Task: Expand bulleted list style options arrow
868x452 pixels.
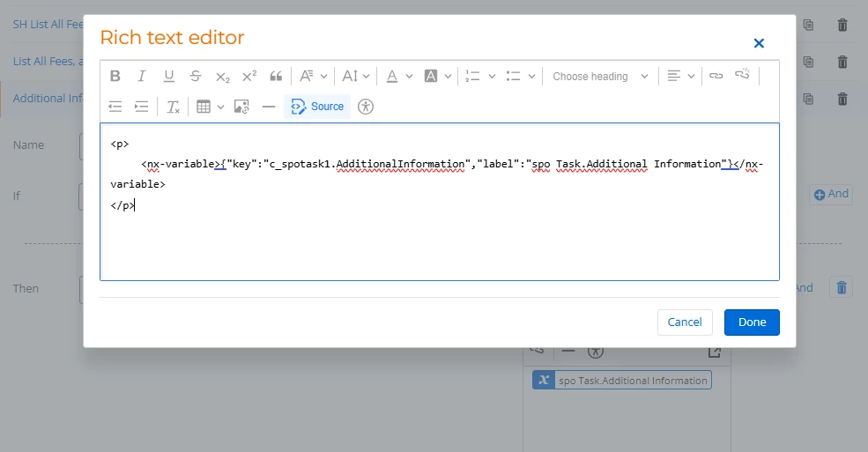Action: [531, 77]
